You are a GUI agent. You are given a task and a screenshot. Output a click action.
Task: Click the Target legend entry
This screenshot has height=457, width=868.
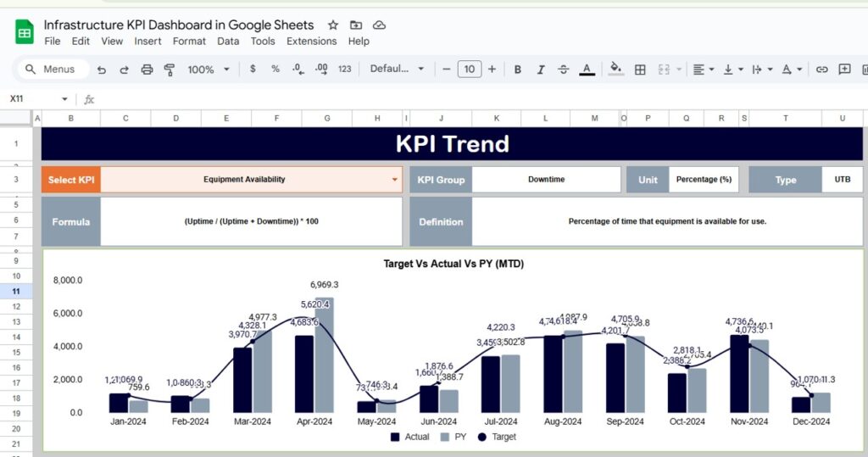(x=497, y=437)
